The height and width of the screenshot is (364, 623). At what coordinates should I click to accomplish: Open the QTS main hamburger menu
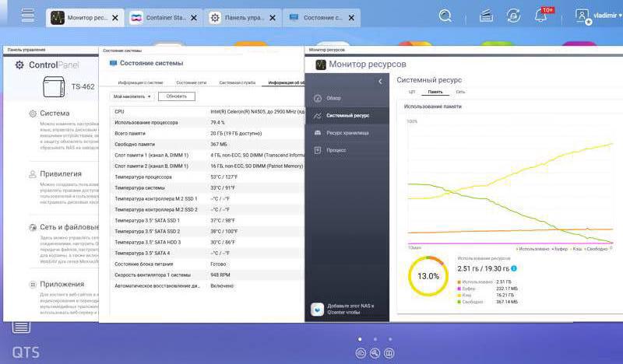27,16
